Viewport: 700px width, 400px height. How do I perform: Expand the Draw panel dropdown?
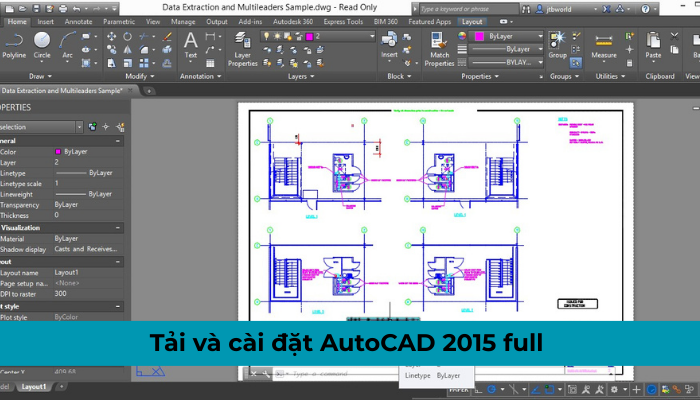(x=40, y=76)
